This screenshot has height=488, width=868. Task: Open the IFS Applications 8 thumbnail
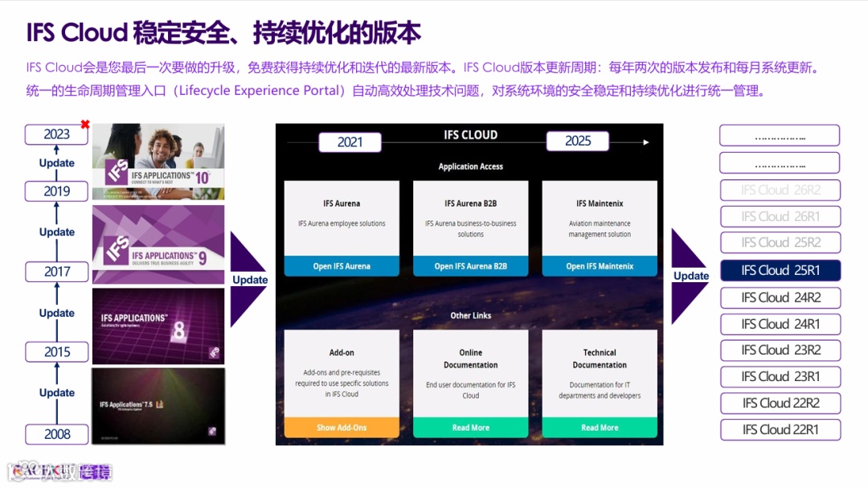[158, 326]
